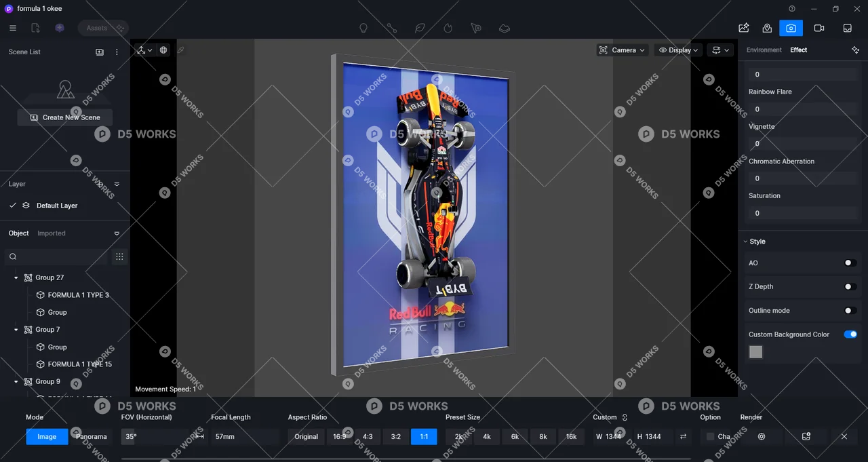Choose 6k preset size
Screen dimensions: 868x462
click(515, 437)
